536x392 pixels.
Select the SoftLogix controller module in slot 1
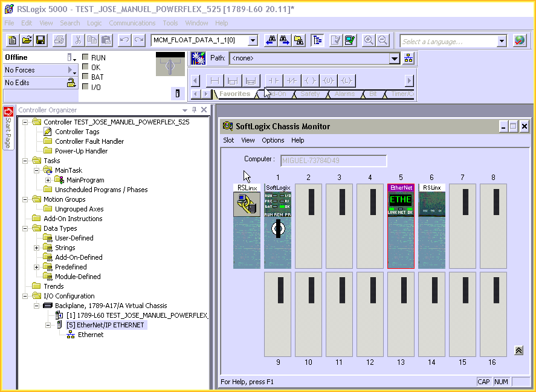point(278,226)
